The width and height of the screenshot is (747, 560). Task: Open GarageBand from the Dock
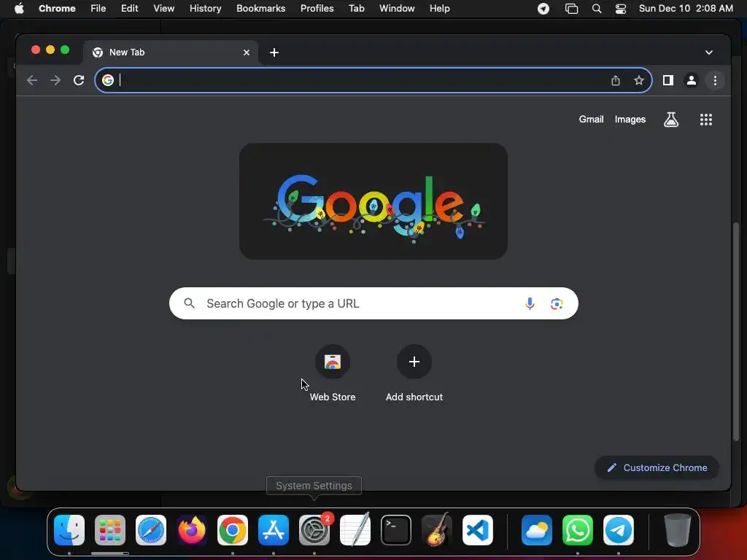(436, 530)
